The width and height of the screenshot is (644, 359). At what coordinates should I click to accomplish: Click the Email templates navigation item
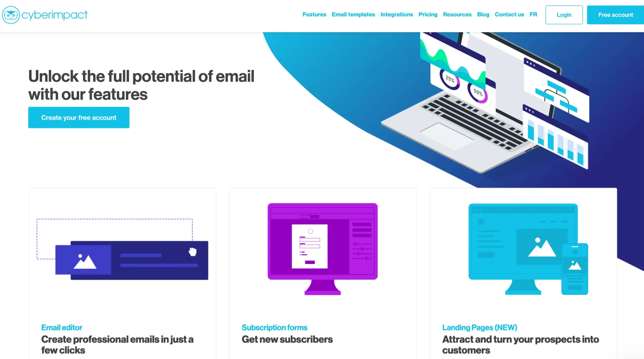[x=353, y=15]
